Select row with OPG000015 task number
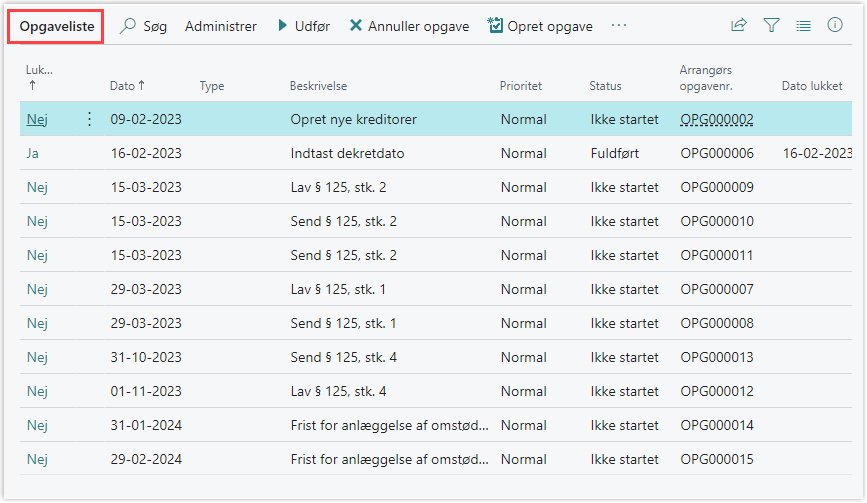The width and height of the screenshot is (867, 503). (716, 459)
